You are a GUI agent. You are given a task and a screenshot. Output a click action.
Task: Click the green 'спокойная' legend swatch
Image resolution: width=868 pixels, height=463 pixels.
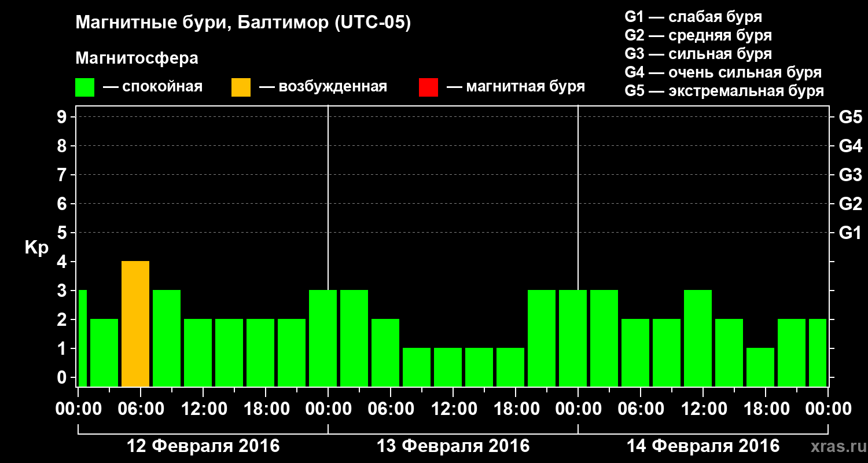(x=85, y=87)
